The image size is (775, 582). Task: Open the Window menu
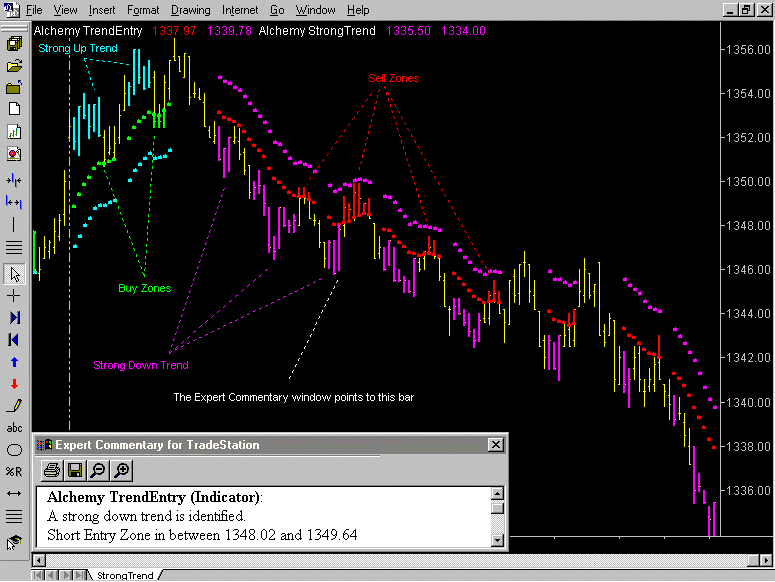click(x=315, y=10)
